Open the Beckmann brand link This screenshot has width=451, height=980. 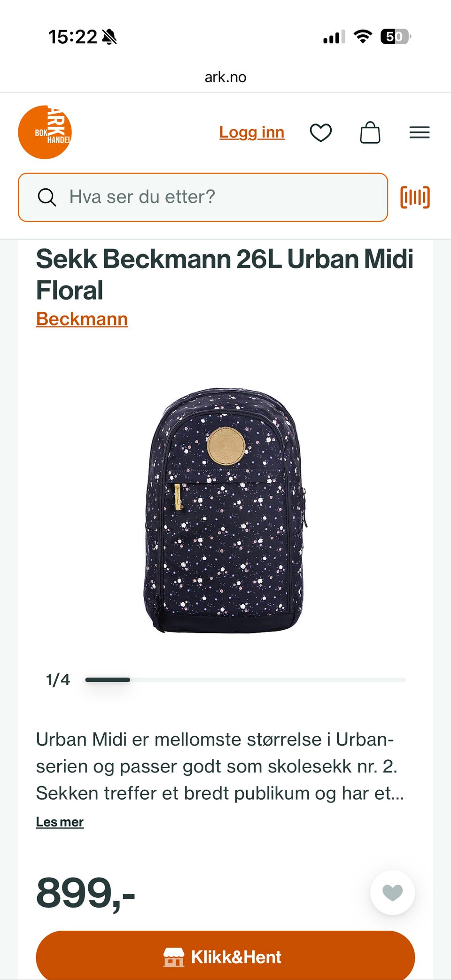82,319
